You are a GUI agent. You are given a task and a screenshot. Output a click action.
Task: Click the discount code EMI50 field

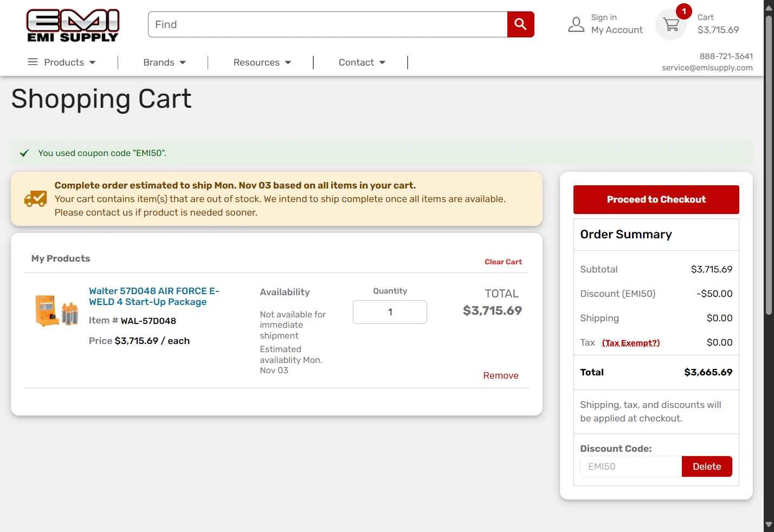click(631, 466)
